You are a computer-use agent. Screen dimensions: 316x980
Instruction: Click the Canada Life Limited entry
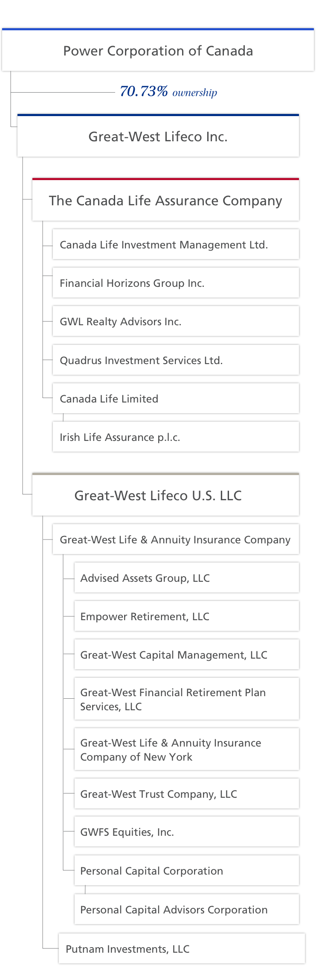pos(176,398)
